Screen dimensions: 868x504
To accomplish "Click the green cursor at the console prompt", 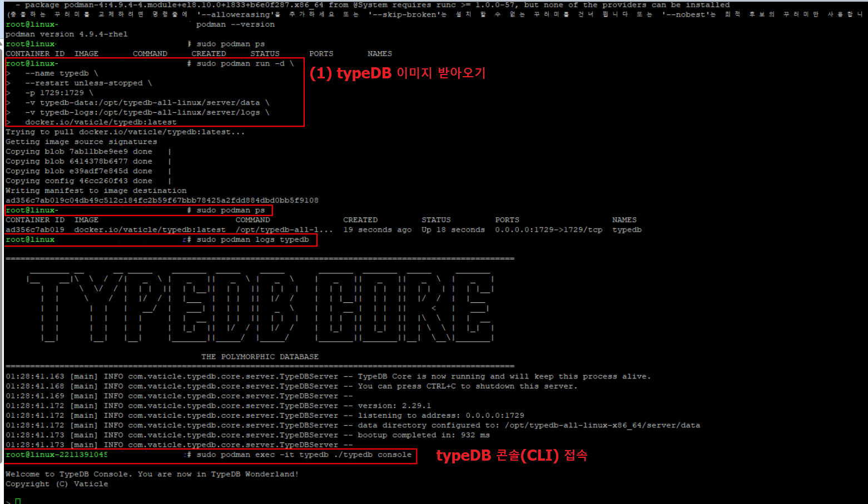I will [x=18, y=501].
